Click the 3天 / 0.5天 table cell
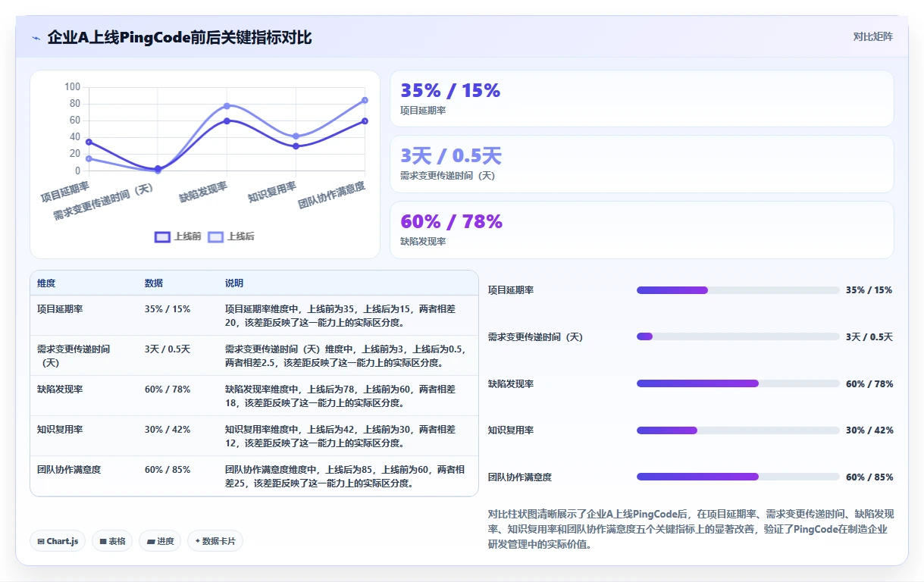The width and height of the screenshot is (924, 582). (168, 349)
